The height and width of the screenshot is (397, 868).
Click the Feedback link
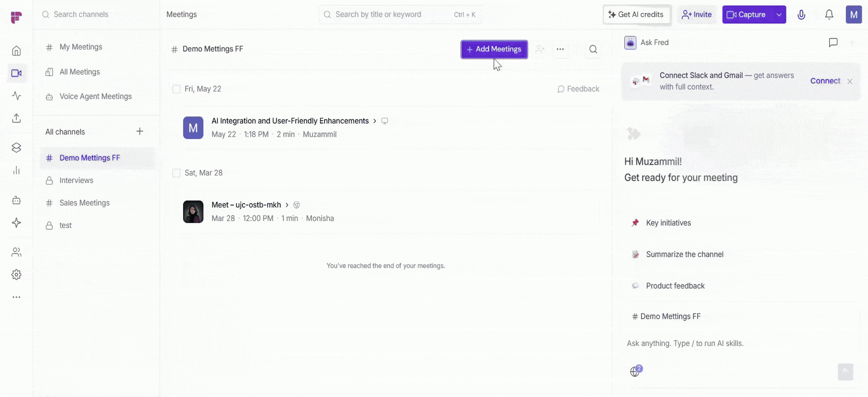[x=578, y=89]
